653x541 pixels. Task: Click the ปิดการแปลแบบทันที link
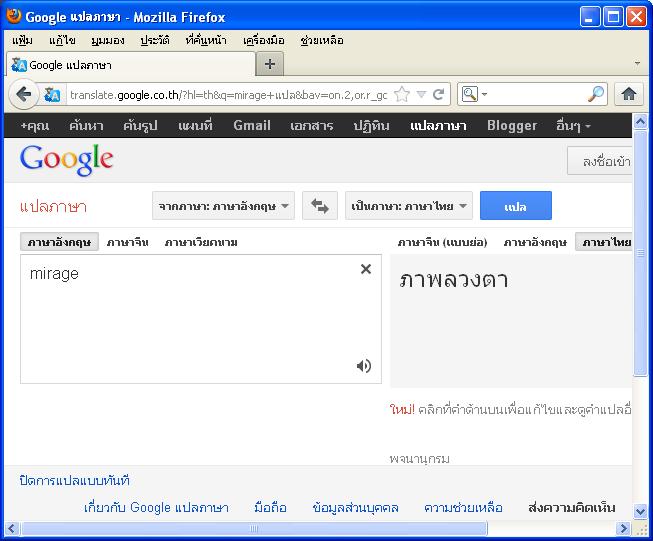pos(75,480)
